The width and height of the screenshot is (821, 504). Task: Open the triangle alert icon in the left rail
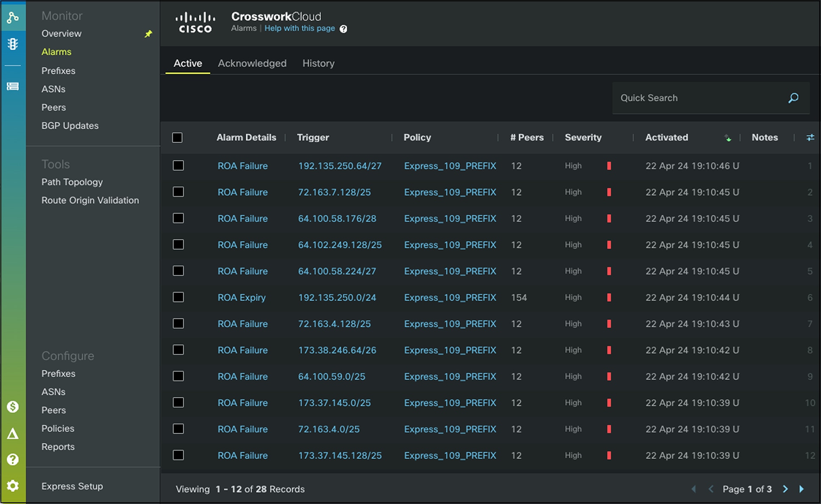[13, 434]
